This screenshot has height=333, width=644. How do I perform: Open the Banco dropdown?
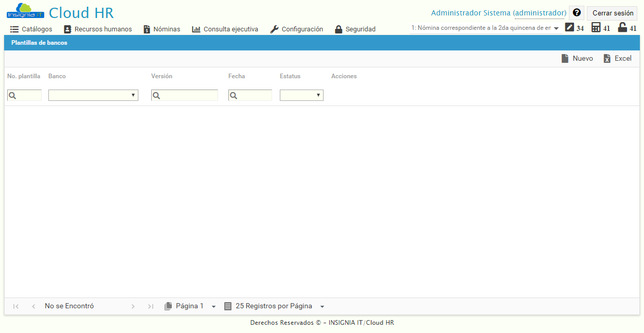tap(134, 95)
